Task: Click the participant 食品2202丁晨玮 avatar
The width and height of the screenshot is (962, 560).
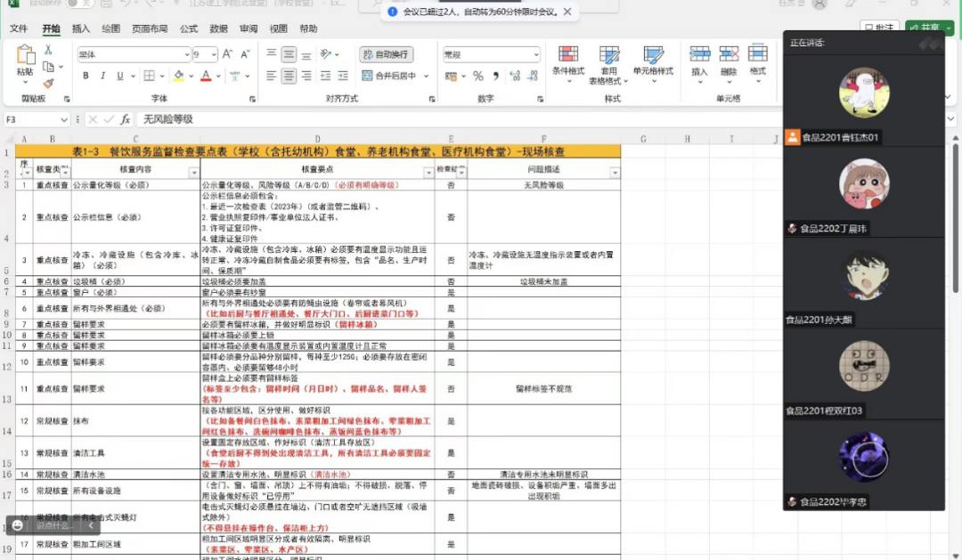Action: (x=864, y=184)
